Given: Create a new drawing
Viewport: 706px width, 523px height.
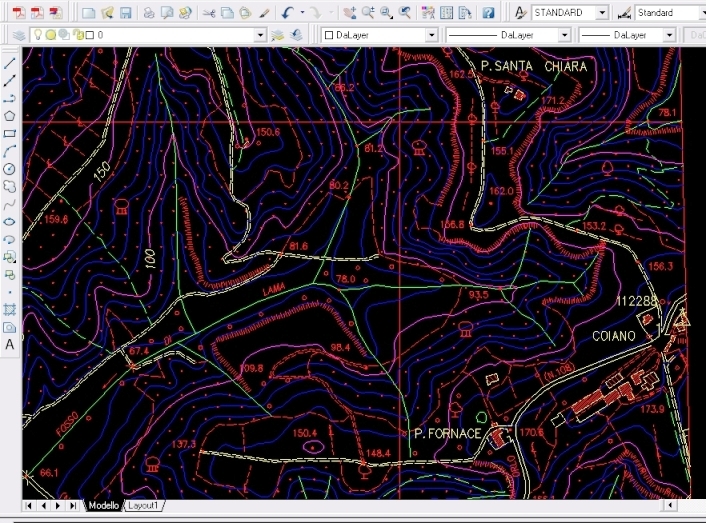Looking at the screenshot, I should pos(88,13).
